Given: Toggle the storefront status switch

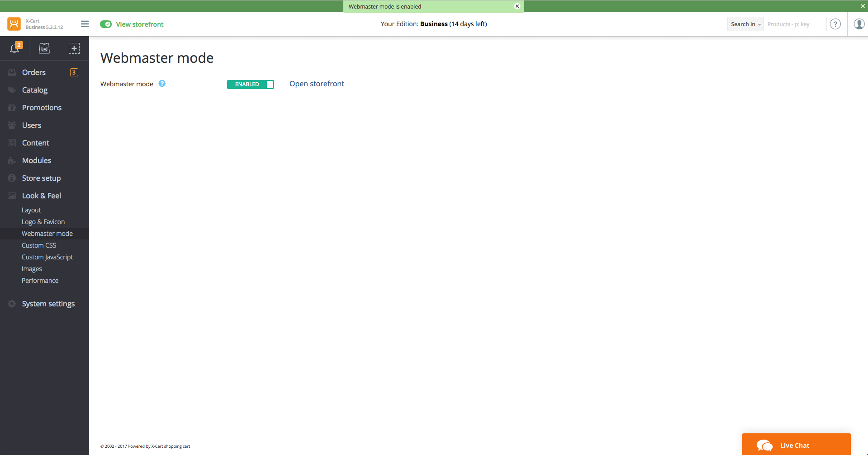Looking at the screenshot, I should click(x=106, y=24).
